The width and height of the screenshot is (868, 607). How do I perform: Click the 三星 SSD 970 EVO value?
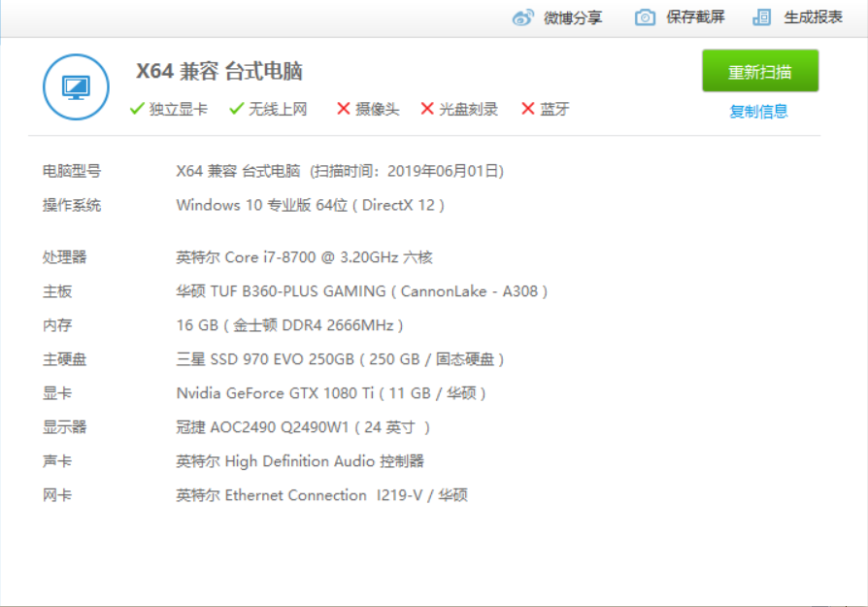(340, 359)
